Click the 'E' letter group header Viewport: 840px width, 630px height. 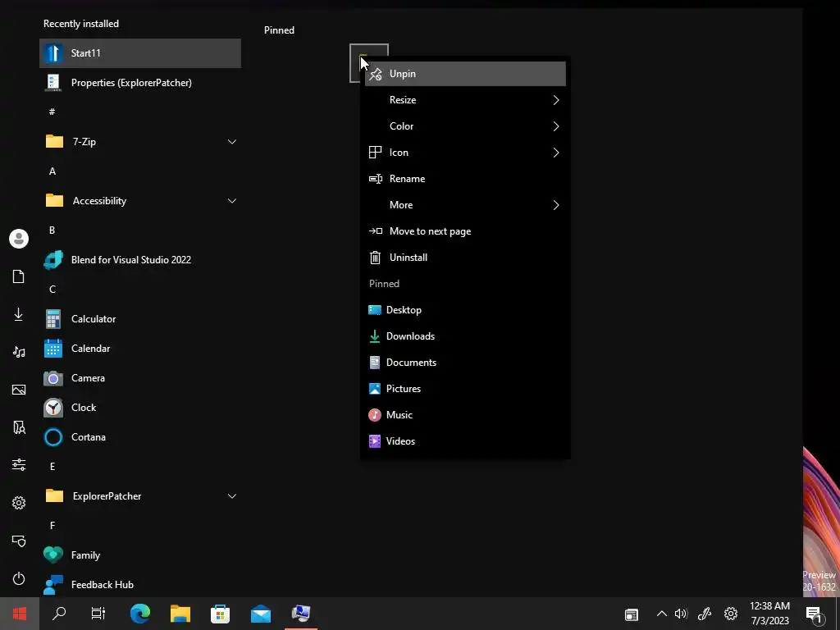[x=52, y=467]
